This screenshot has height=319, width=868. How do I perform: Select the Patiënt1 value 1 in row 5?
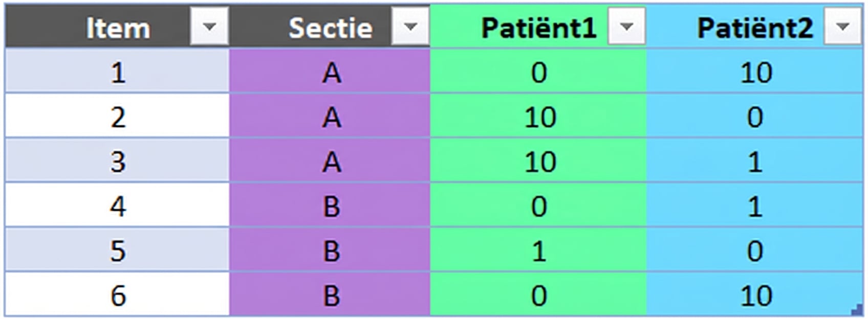click(537, 251)
